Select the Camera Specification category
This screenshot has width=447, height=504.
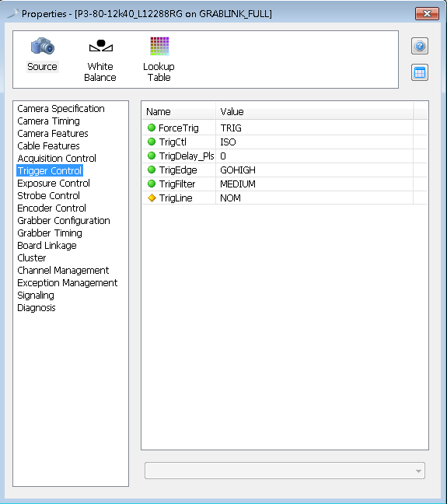pyautogui.click(x=61, y=109)
